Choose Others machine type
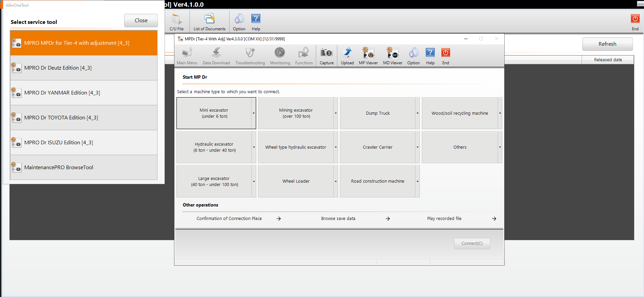 [460, 147]
